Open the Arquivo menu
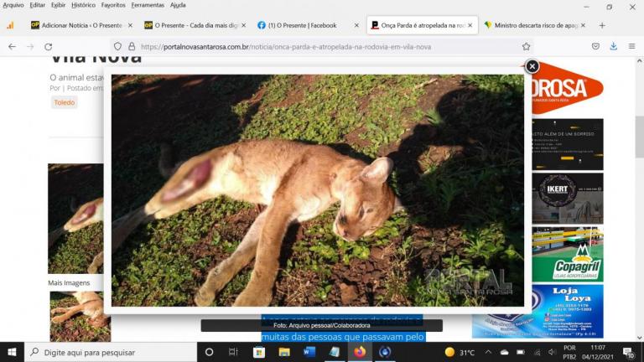 [13, 5]
